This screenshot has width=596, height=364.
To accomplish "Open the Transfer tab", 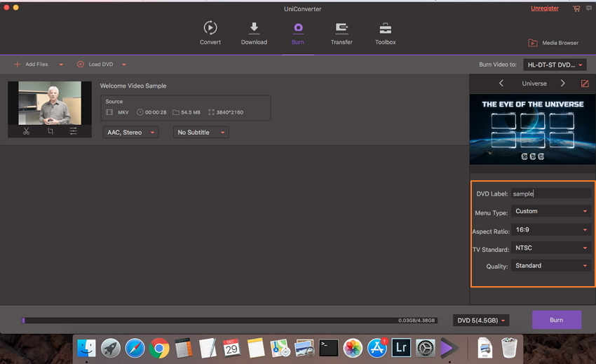I will click(x=341, y=33).
